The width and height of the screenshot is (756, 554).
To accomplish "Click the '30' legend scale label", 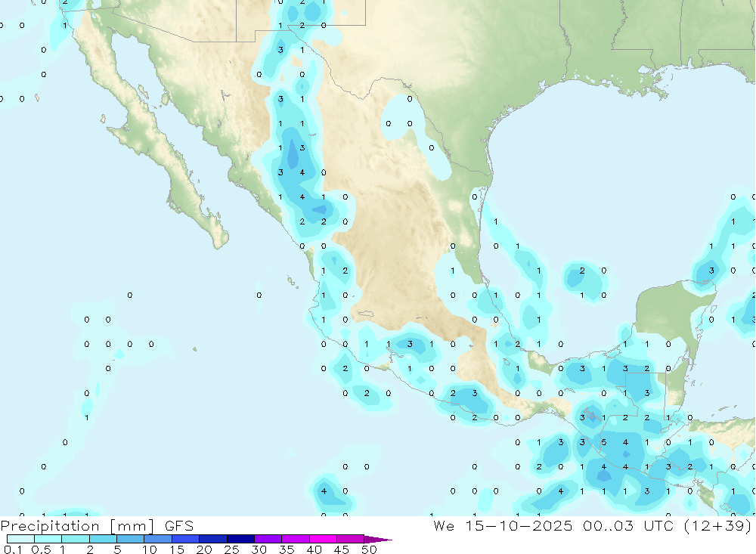I will 259,549.
